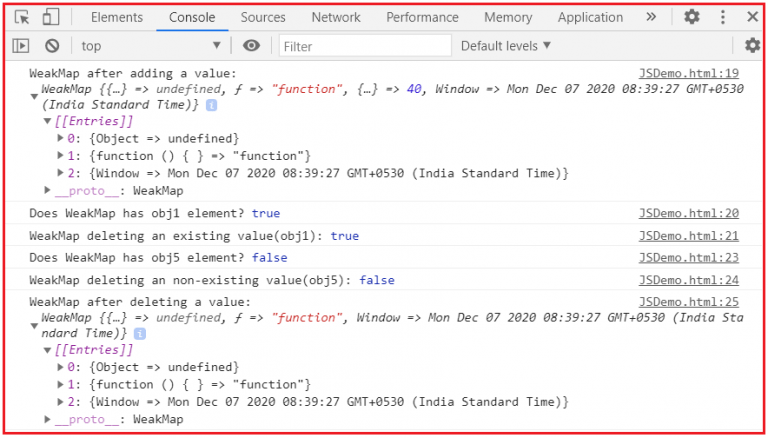This screenshot has width=768, height=438.
Task: Toggle device toolbar icon
Action: point(50,17)
